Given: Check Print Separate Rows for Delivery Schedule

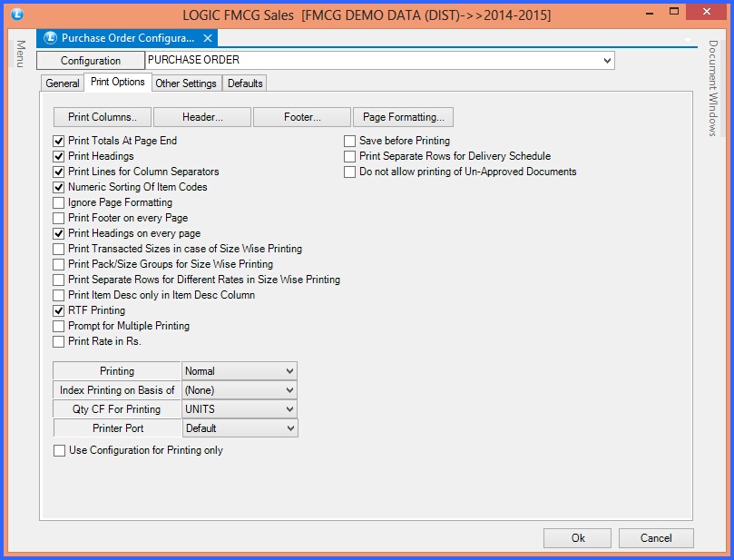Looking at the screenshot, I should (x=349, y=156).
